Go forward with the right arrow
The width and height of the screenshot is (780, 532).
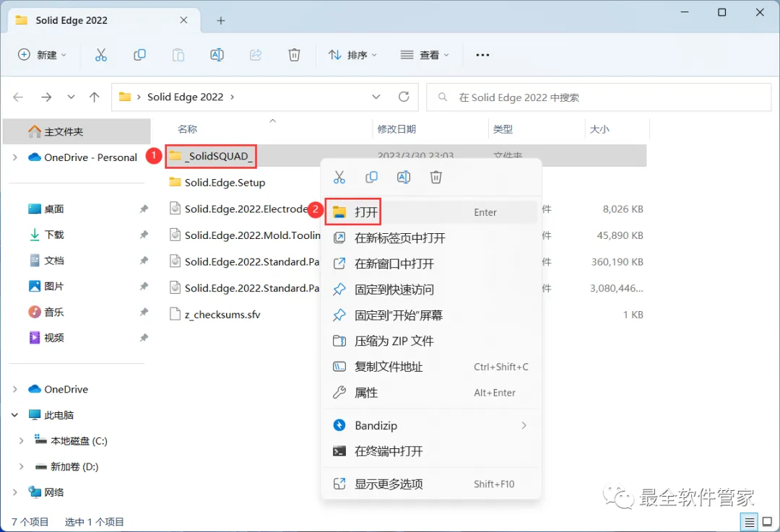(x=46, y=97)
